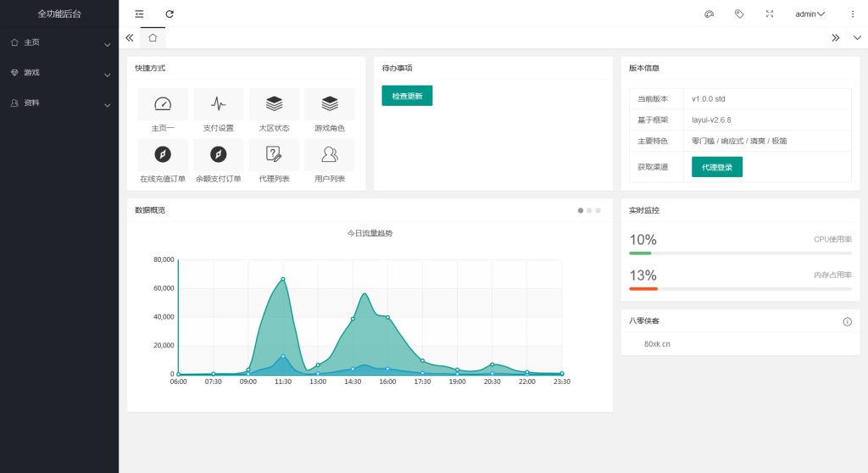Expand the 游戏 sidebar menu
This screenshot has height=473, width=868.
(x=58, y=73)
